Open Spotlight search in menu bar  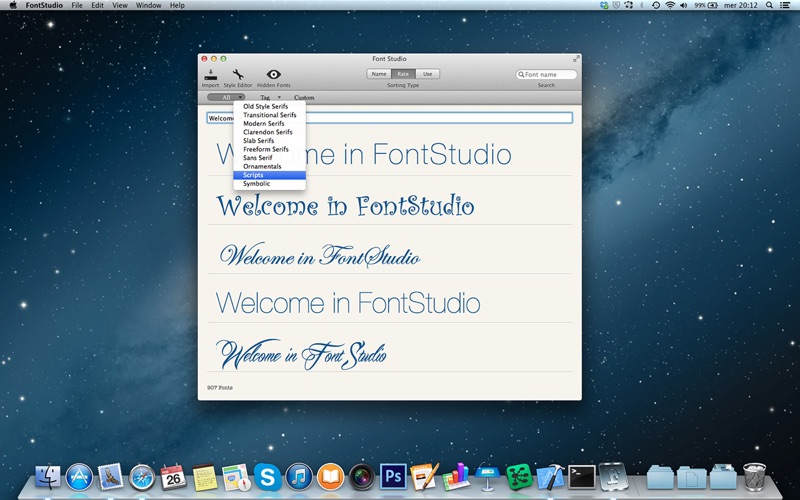769,5
